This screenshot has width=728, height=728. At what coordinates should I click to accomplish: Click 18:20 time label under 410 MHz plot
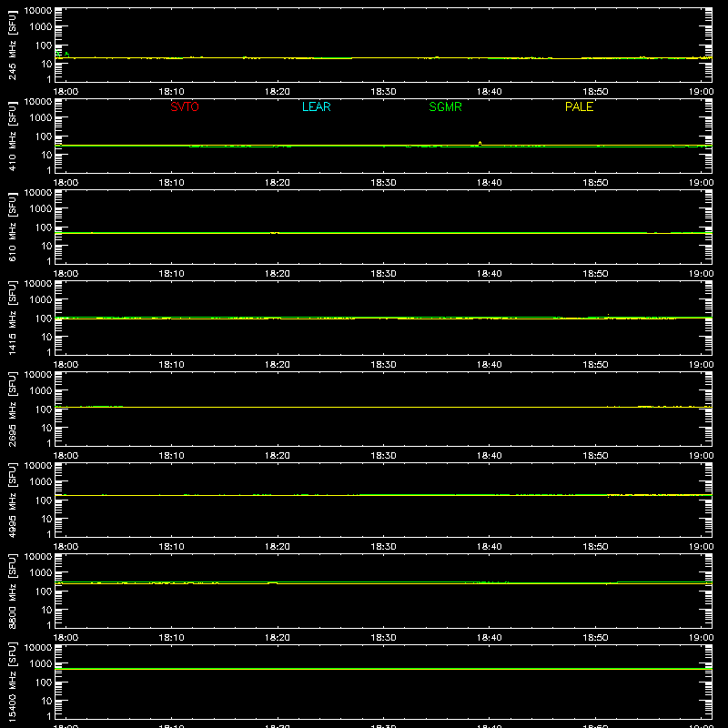(278, 183)
